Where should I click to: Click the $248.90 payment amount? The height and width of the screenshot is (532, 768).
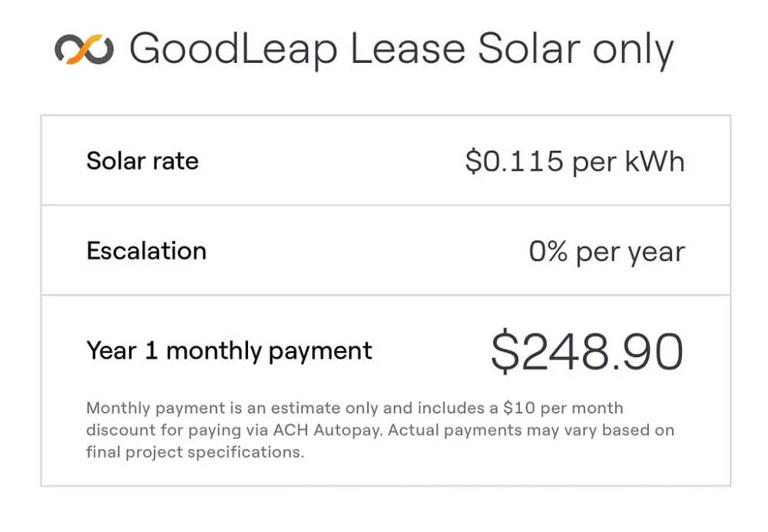(x=587, y=351)
